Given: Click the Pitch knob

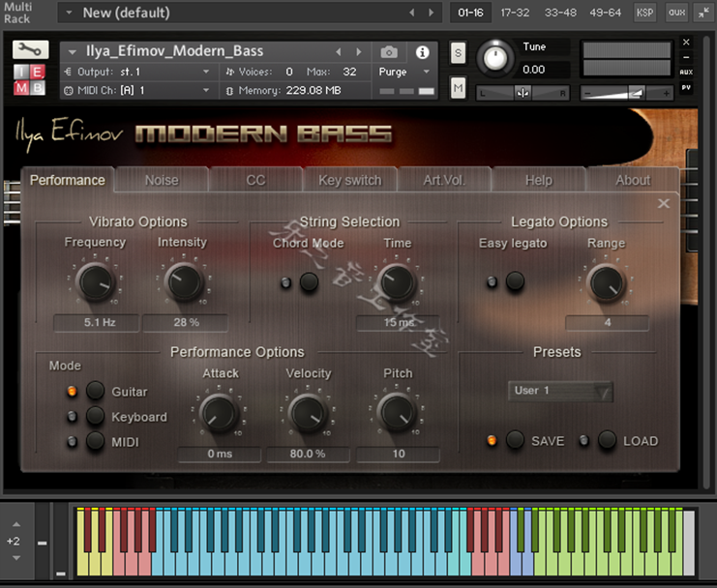Looking at the screenshot, I should (x=397, y=414).
